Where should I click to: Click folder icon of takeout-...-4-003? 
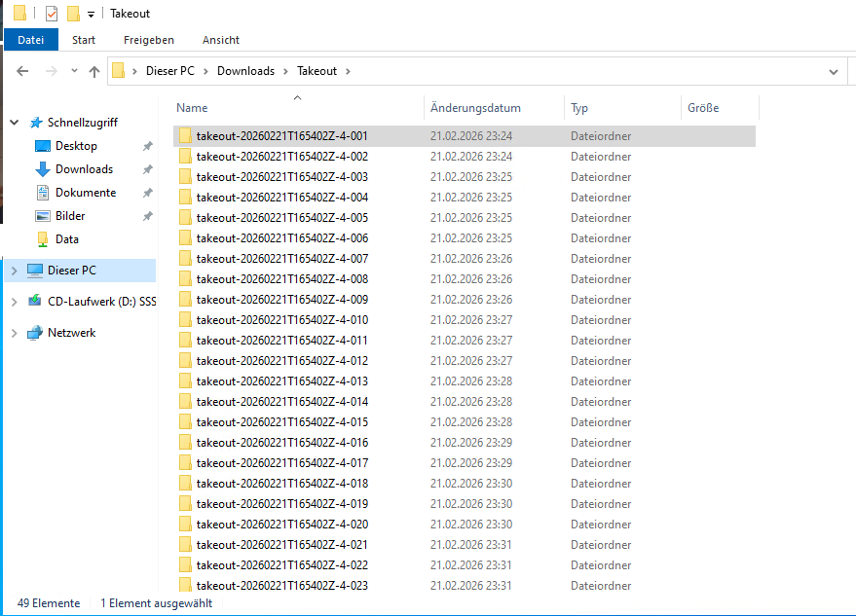[x=185, y=177]
